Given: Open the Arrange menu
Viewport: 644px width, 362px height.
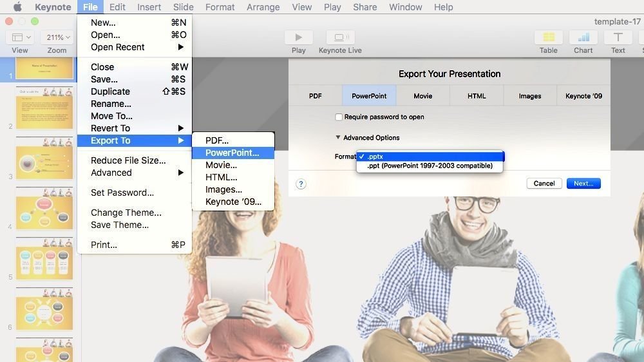Looking at the screenshot, I should (263, 7).
